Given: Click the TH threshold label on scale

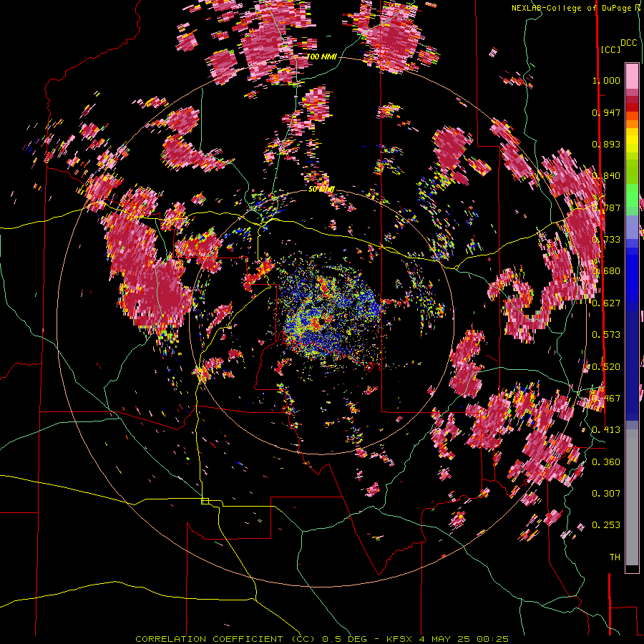Looking at the screenshot, I should 615,557.
